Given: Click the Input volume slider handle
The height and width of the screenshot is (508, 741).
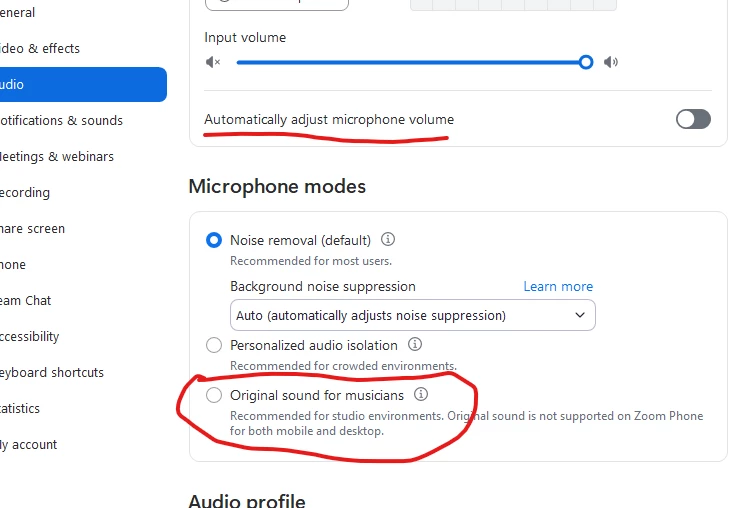Looking at the screenshot, I should (586, 62).
